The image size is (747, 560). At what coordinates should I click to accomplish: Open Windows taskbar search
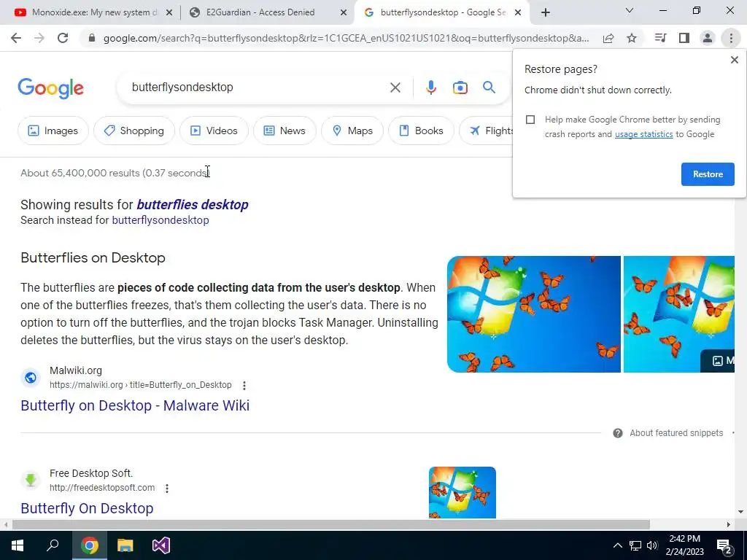(53, 545)
